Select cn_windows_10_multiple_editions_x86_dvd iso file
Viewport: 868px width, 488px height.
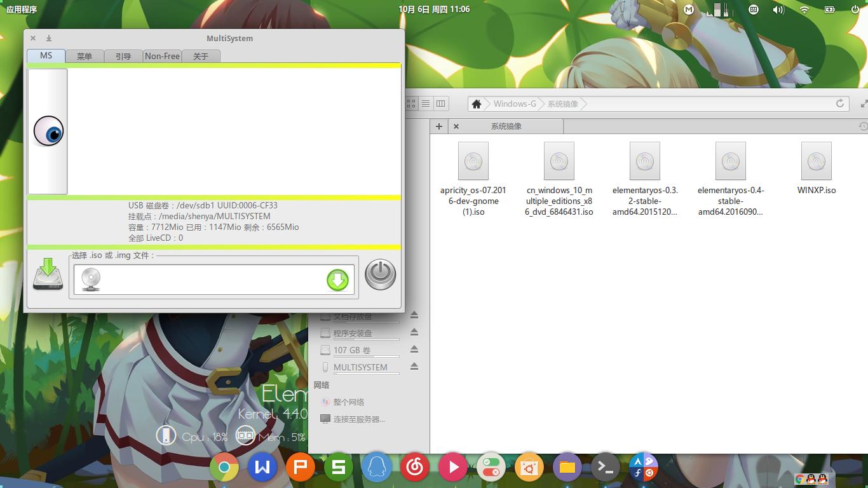point(559,179)
